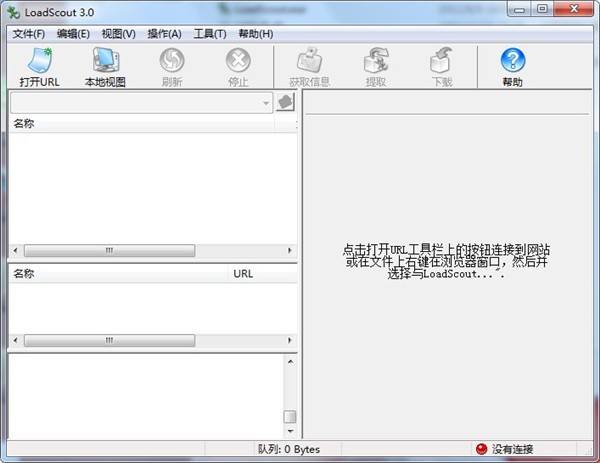Click the red no-connection status indicator

[x=481, y=449]
